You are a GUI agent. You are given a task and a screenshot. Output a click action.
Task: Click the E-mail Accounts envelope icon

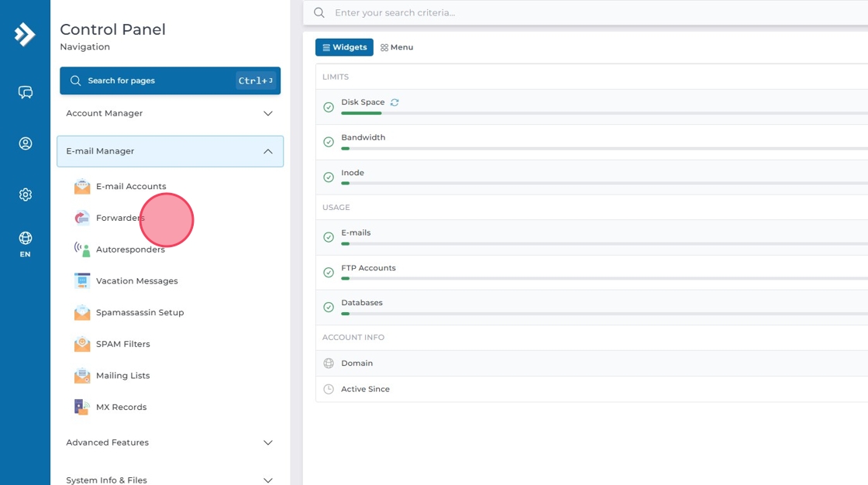coord(82,187)
